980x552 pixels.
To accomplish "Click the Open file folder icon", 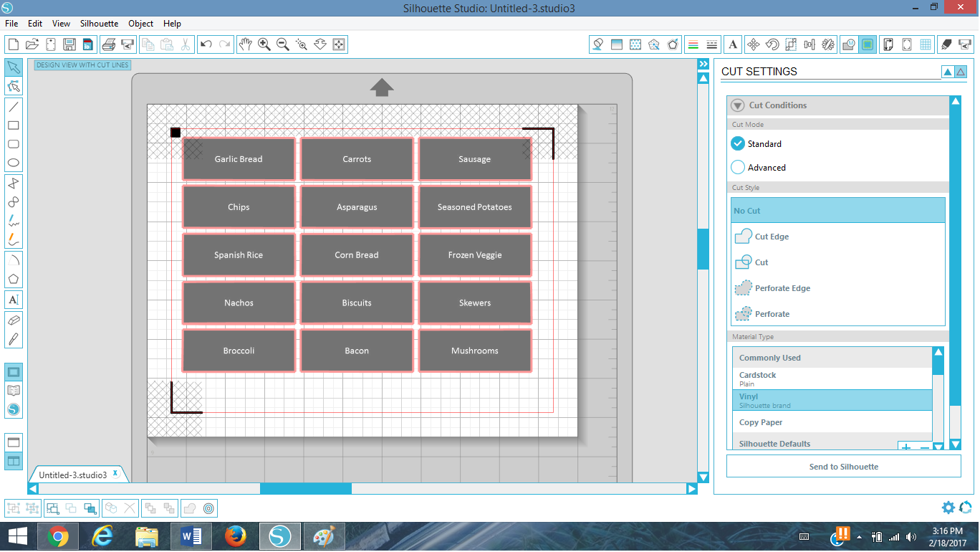I will (32, 44).
